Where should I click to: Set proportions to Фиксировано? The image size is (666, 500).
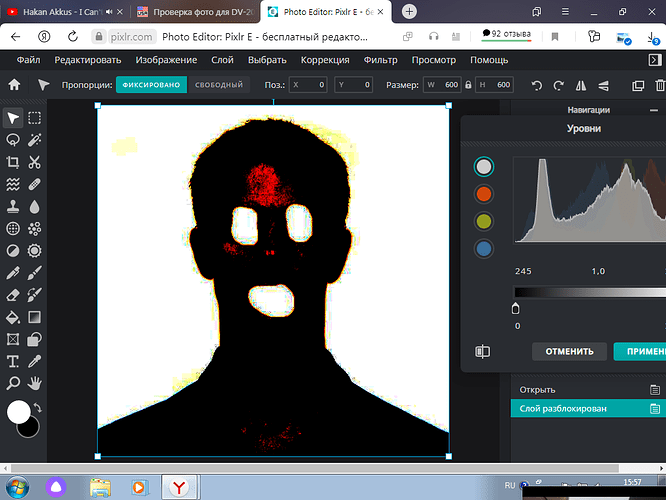151,85
